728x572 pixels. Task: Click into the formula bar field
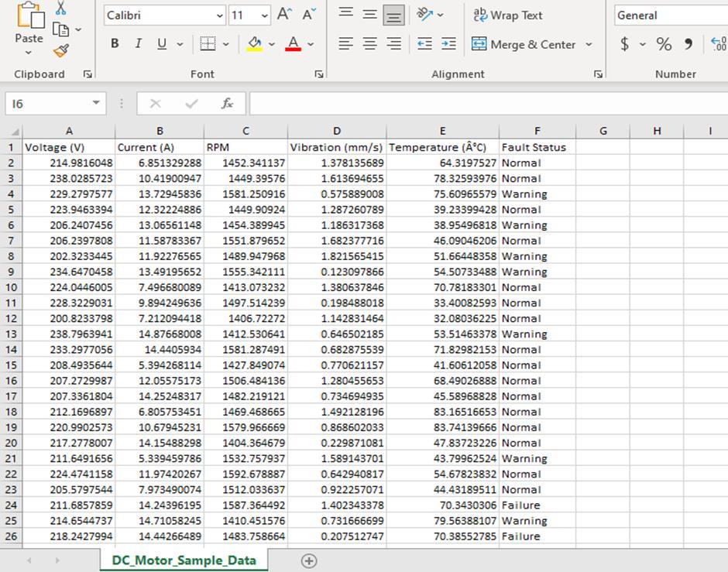[x=489, y=104]
